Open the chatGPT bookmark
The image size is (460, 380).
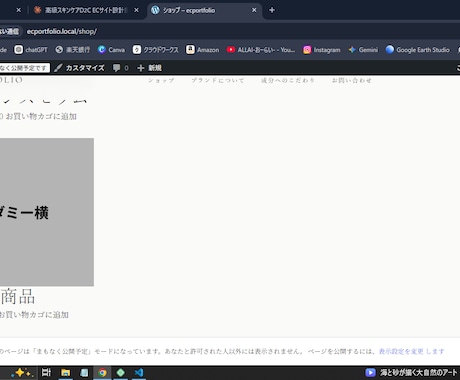[x=31, y=50]
